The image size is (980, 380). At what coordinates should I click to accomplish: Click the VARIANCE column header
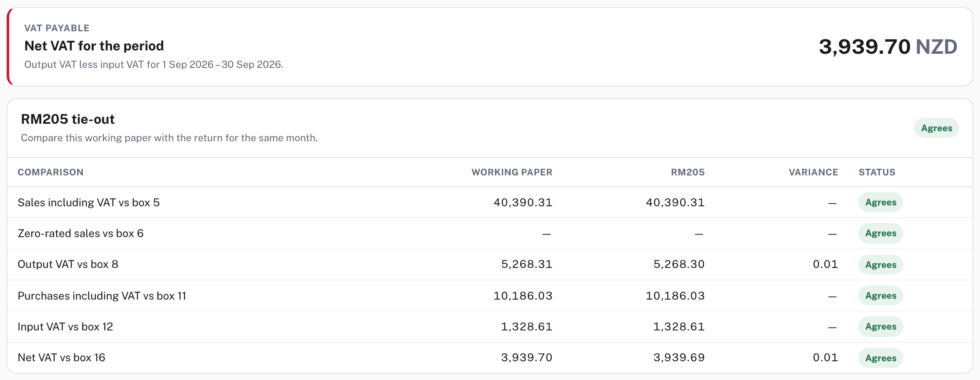click(x=813, y=172)
